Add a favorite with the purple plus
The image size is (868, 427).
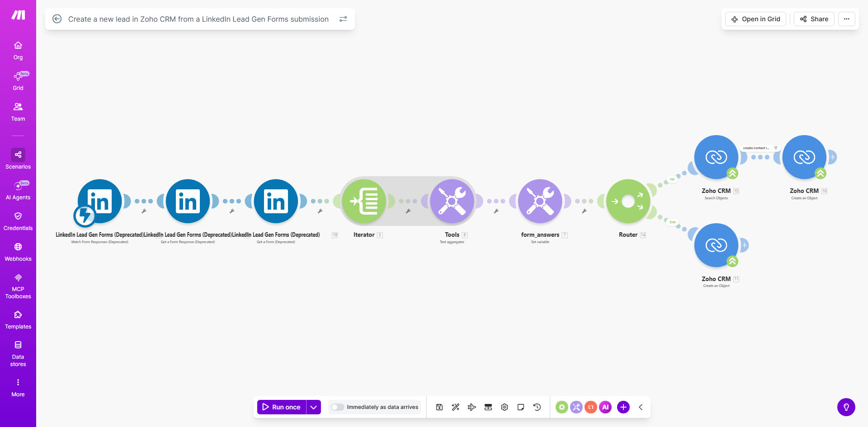click(623, 407)
